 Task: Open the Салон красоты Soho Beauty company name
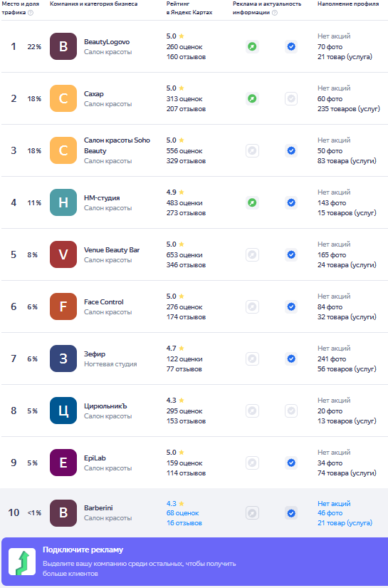[117, 145]
